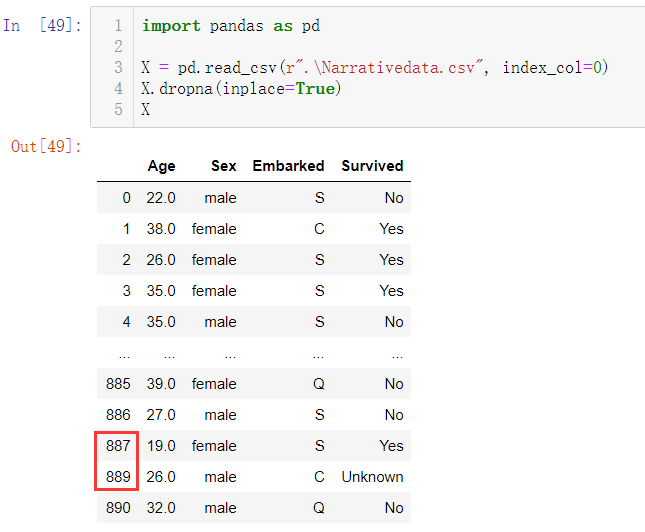
Task: Click the Age value 27.0
Action: [161, 415]
